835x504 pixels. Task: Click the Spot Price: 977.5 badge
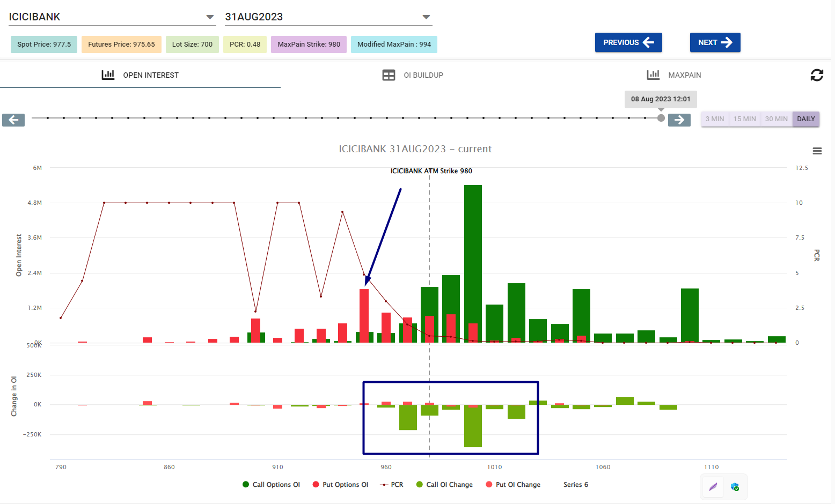(44, 45)
